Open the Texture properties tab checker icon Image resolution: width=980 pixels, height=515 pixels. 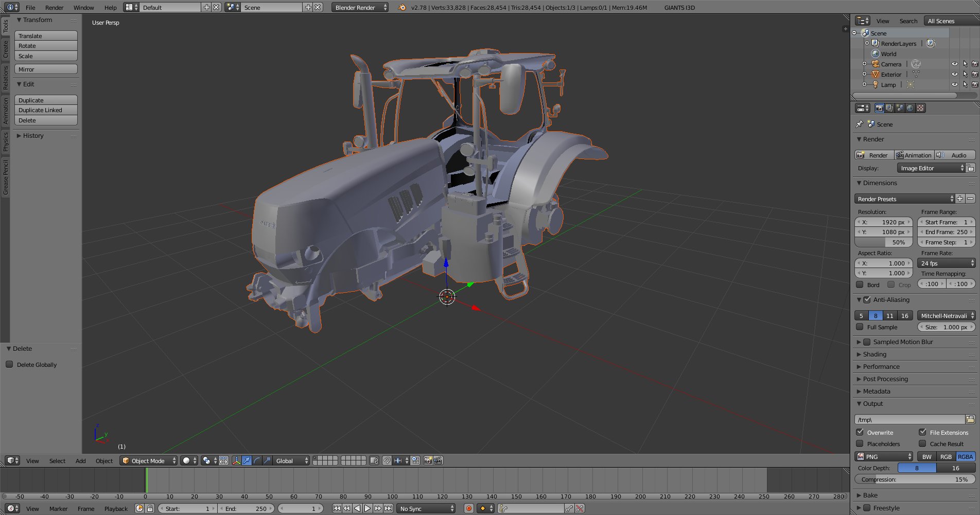pyautogui.click(x=920, y=108)
